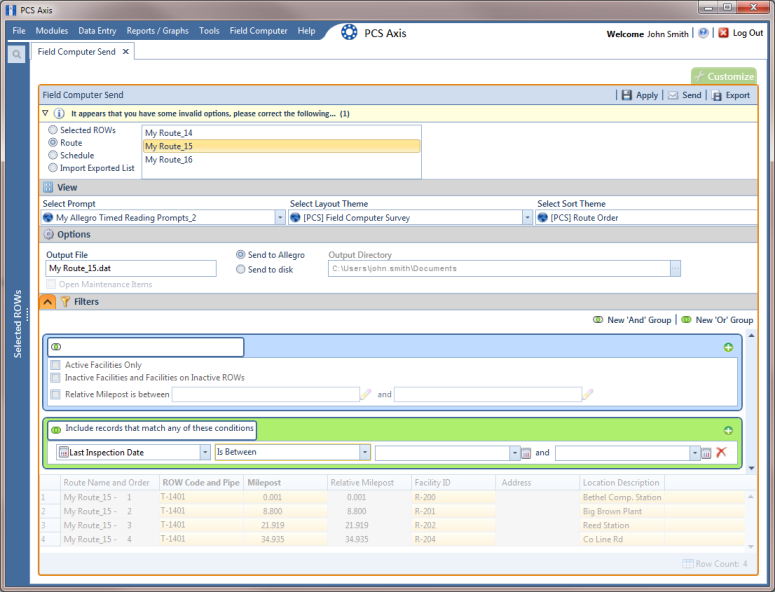The height and width of the screenshot is (592, 775).
Task: Click the Export disk icon
Action: click(x=717, y=95)
